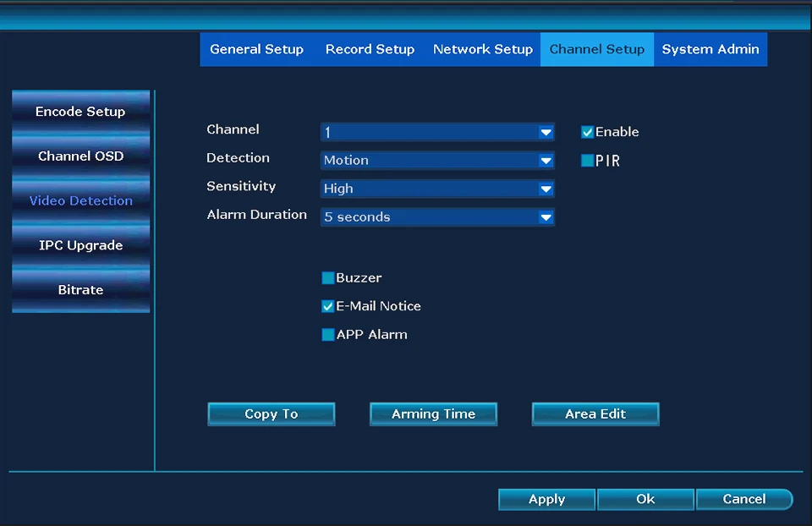Image resolution: width=812 pixels, height=526 pixels.
Task: Click the Sensitivity label
Action: [241, 186]
